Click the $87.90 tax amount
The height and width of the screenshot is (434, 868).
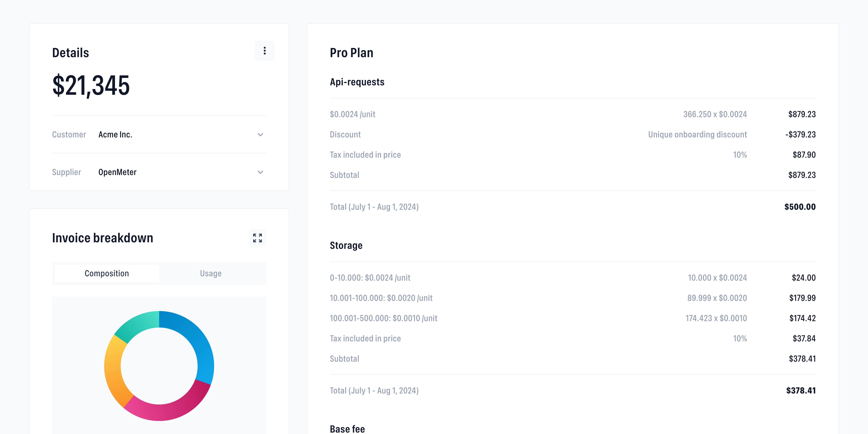(804, 155)
